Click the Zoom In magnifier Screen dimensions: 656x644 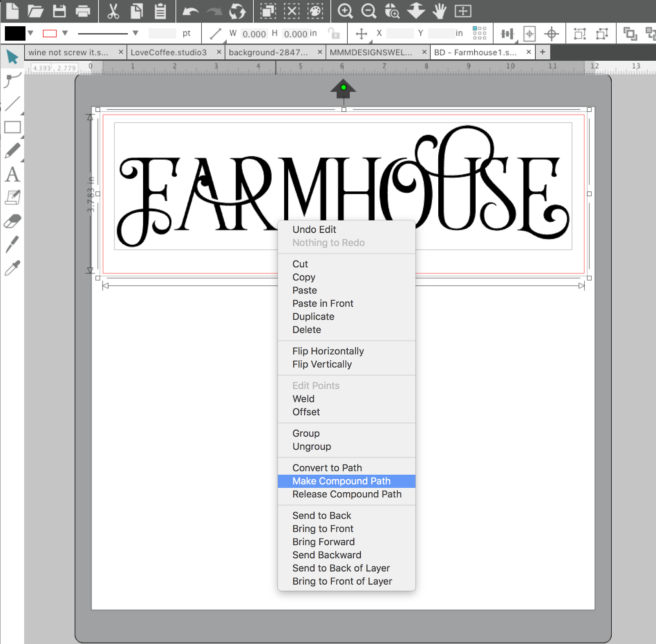(346, 11)
